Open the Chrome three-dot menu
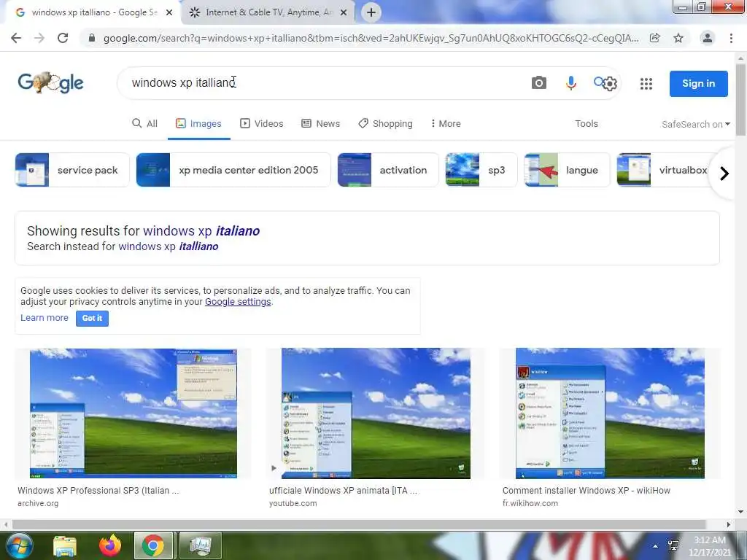The image size is (747, 560). click(731, 38)
